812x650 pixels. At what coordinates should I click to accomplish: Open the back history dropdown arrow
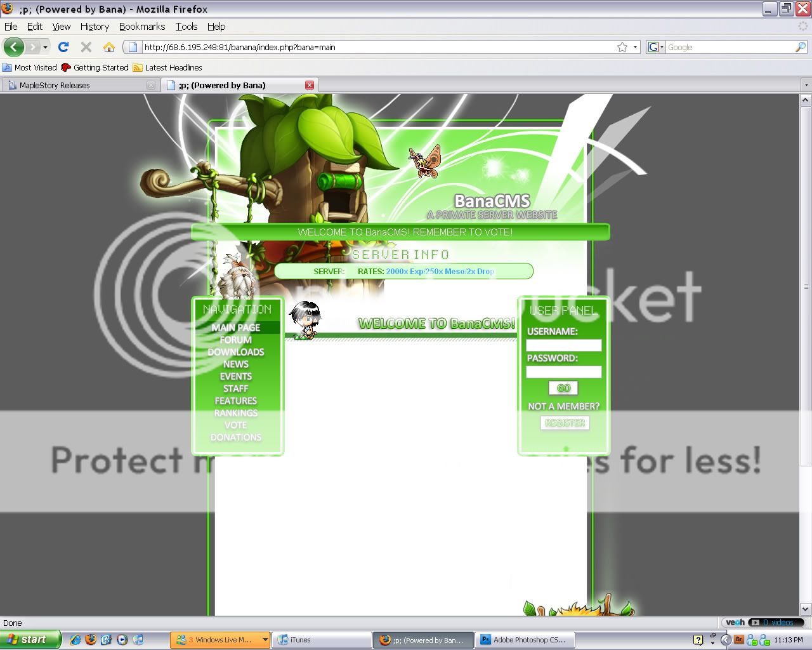[45, 48]
